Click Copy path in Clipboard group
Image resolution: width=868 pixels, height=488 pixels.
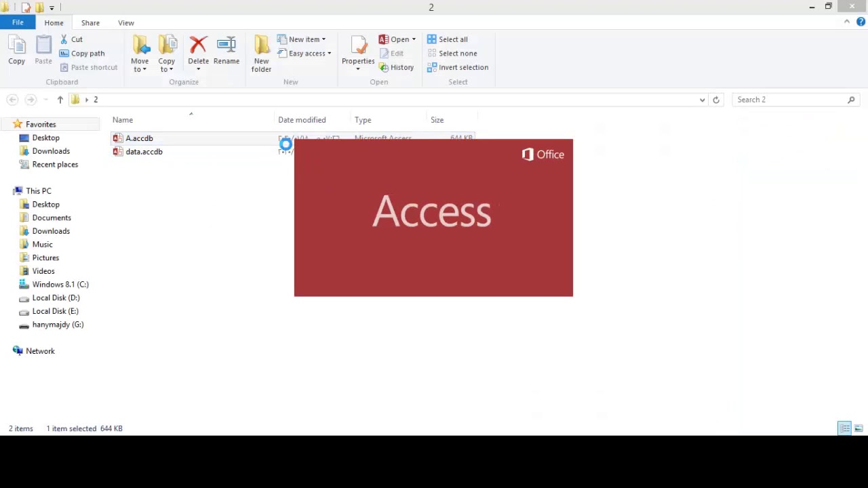click(x=82, y=54)
